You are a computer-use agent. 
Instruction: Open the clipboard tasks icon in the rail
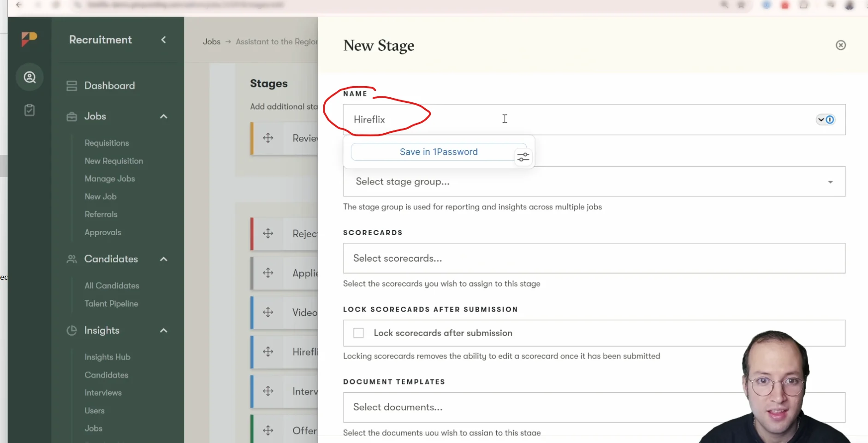coord(30,110)
